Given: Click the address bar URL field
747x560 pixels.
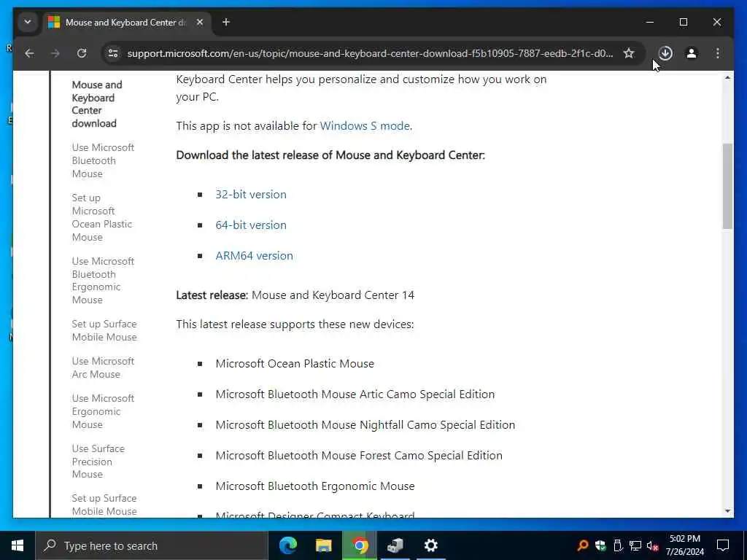Looking at the screenshot, I should tap(370, 53).
